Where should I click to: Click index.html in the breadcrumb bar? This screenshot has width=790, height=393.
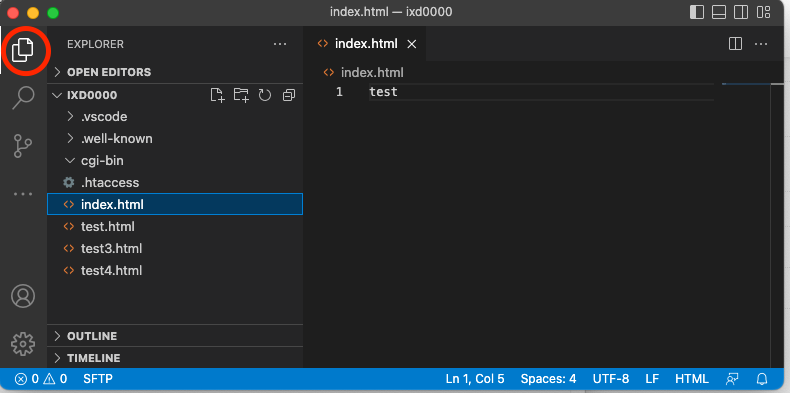[372, 73]
